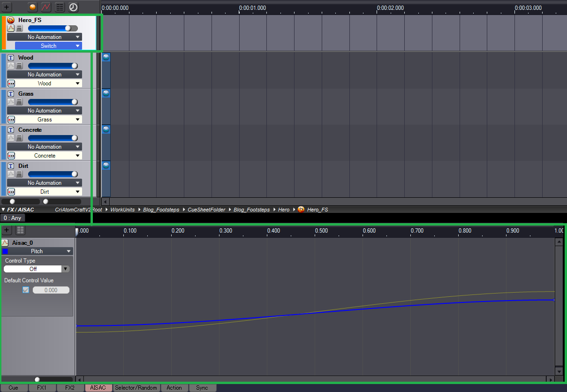This screenshot has height=392, width=567.
Task: Open the Sync tab
Action: click(203, 388)
